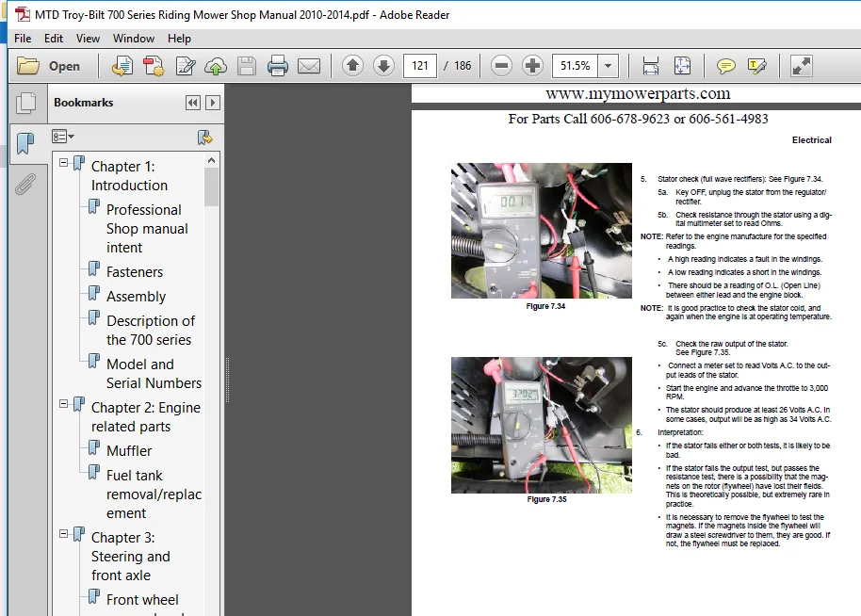Select Fuel tank removal/replacement bookmark
The width and height of the screenshot is (861, 616).
point(154,494)
